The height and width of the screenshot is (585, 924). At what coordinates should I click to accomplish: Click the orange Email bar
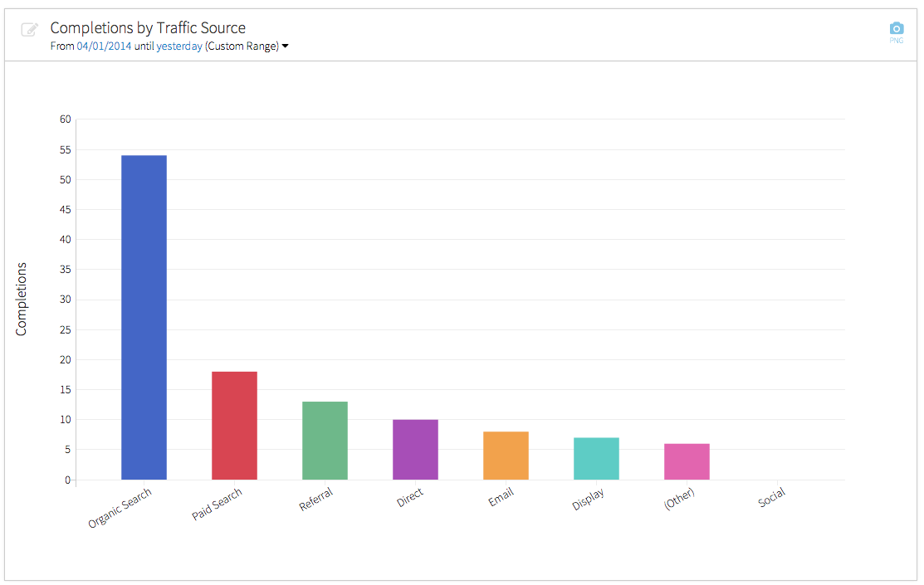(506, 455)
